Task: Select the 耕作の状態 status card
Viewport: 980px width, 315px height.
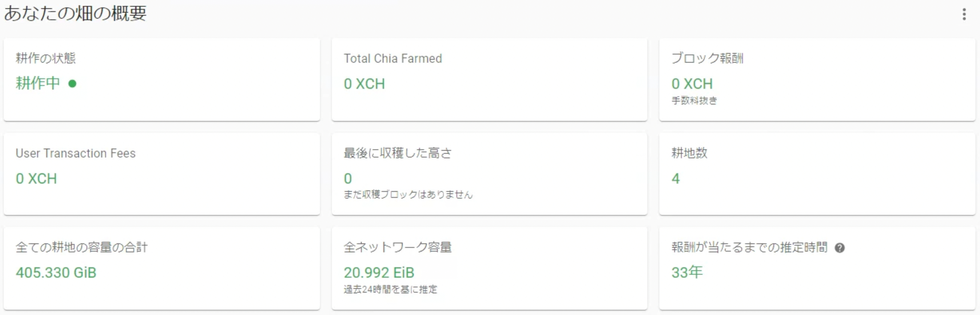Action: click(162, 79)
